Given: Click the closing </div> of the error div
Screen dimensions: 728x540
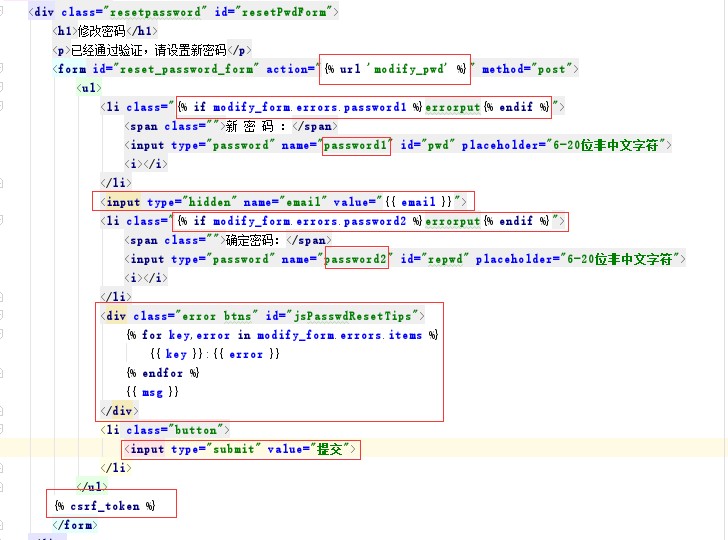Looking at the screenshot, I should 119,411.
